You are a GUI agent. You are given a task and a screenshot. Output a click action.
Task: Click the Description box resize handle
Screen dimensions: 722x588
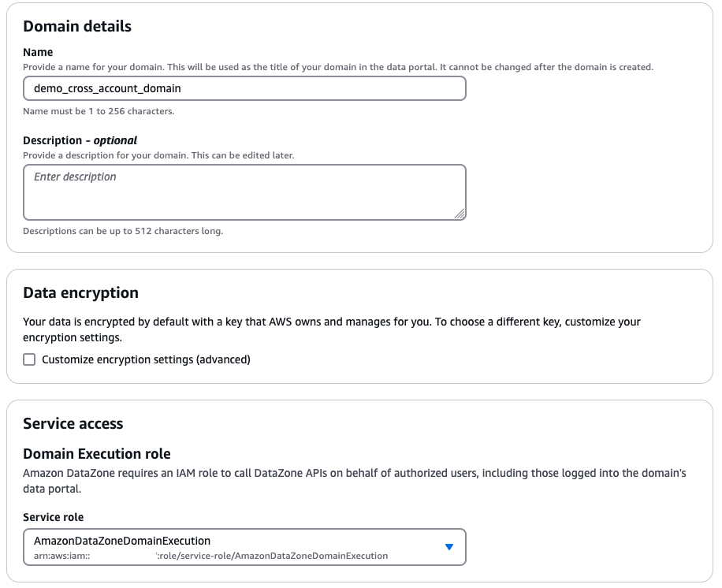pyautogui.click(x=460, y=213)
